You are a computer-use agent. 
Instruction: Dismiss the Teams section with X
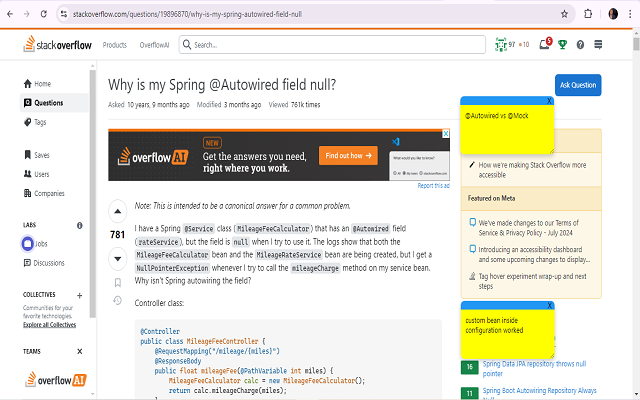[80, 351]
